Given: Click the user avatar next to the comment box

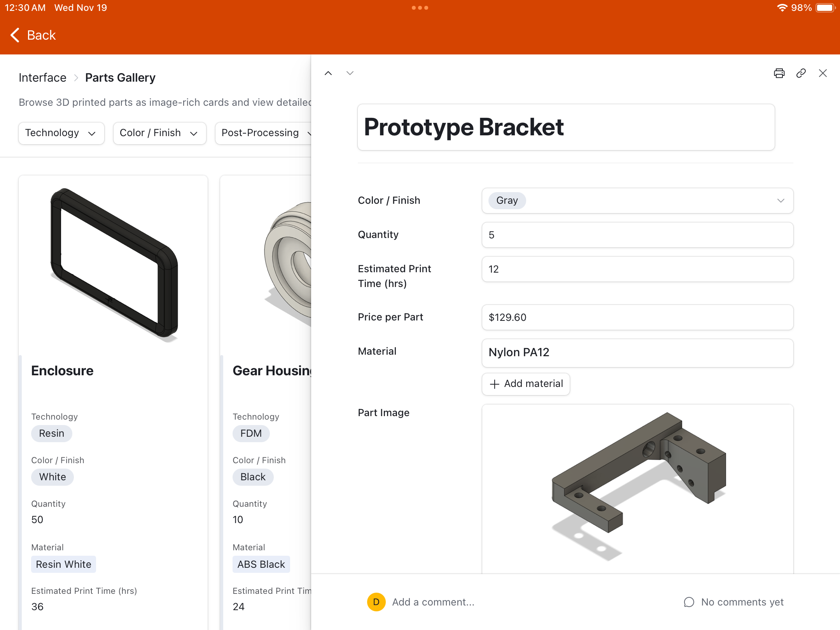Looking at the screenshot, I should (x=376, y=602).
